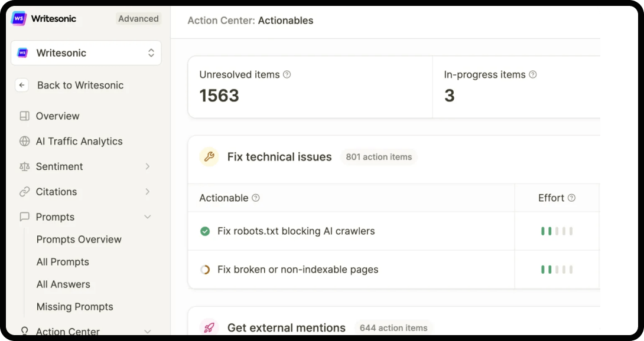This screenshot has height=341, width=644.
Task: Select the Overview icon in the sidebar
Action: coord(24,116)
